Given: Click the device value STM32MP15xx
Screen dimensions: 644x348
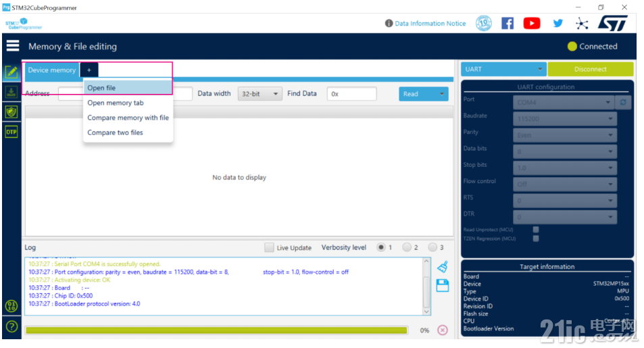Looking at the screenshot, I should pos(611,284).
